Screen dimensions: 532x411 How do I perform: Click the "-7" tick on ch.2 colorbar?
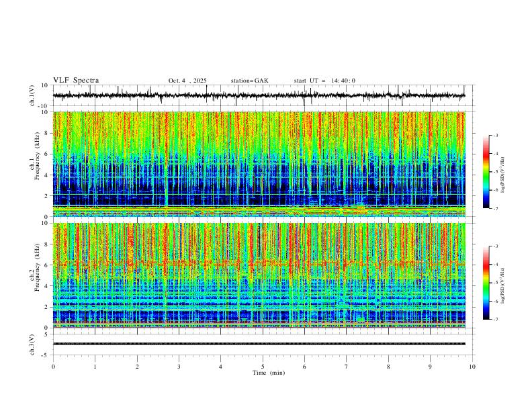[x=496, y=319]
